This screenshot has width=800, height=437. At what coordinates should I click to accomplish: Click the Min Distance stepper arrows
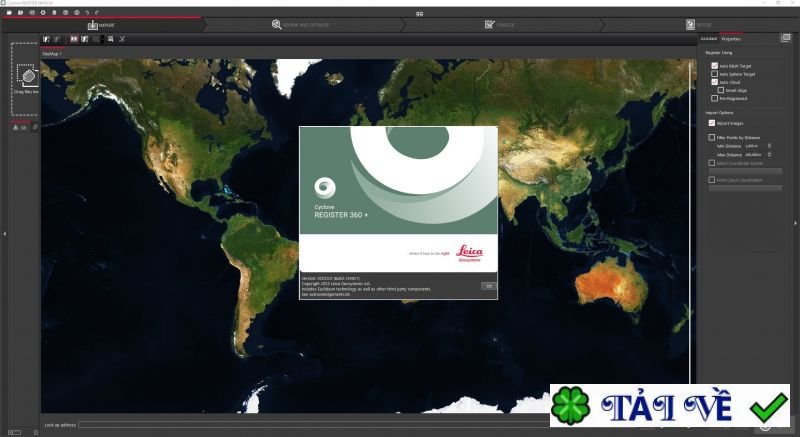point(769,146)
